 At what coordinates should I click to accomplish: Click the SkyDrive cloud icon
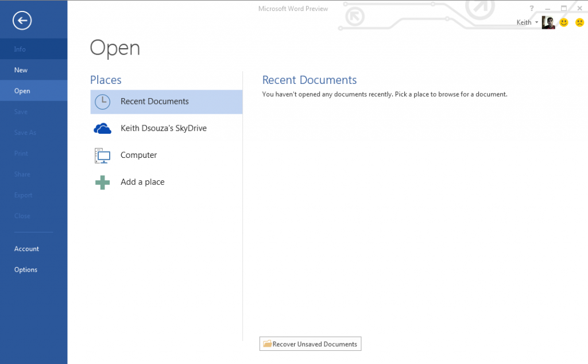point(102,129)
